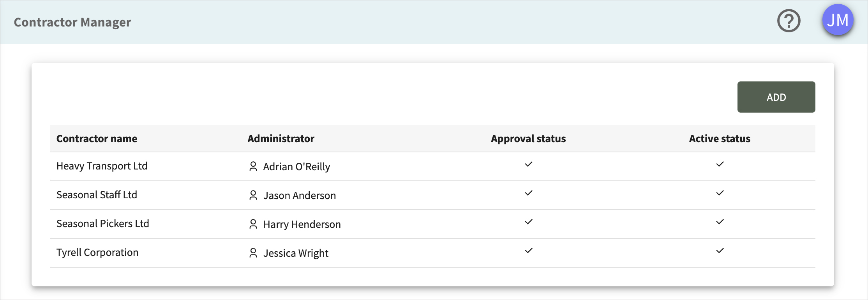The height and width of the screenshot is (300, 868).
Task: Click administrator name Adrian O'Reilly
Action: 297,167
